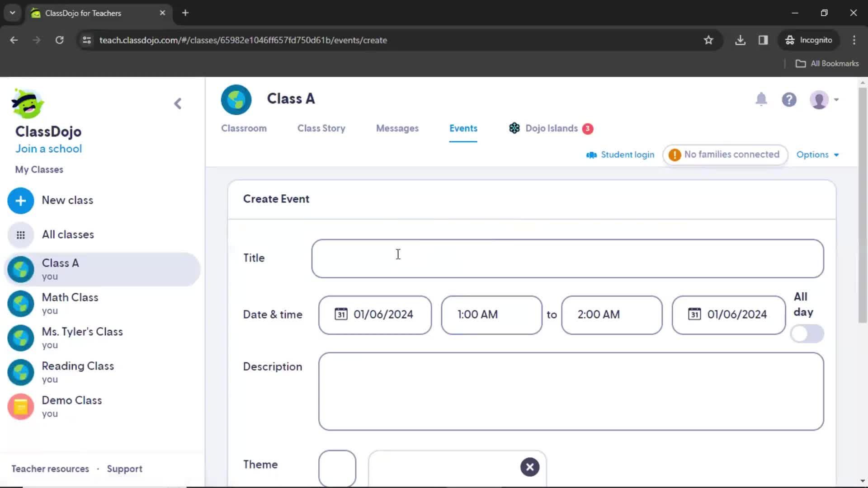Click the user profile icon
The image size is (868, 488).
(821, 99)
